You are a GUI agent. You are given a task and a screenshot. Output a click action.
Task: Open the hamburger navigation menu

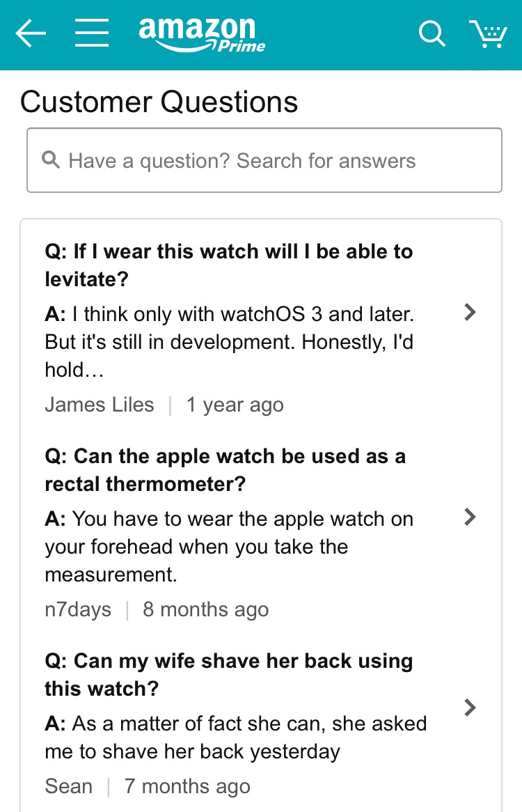92,33
